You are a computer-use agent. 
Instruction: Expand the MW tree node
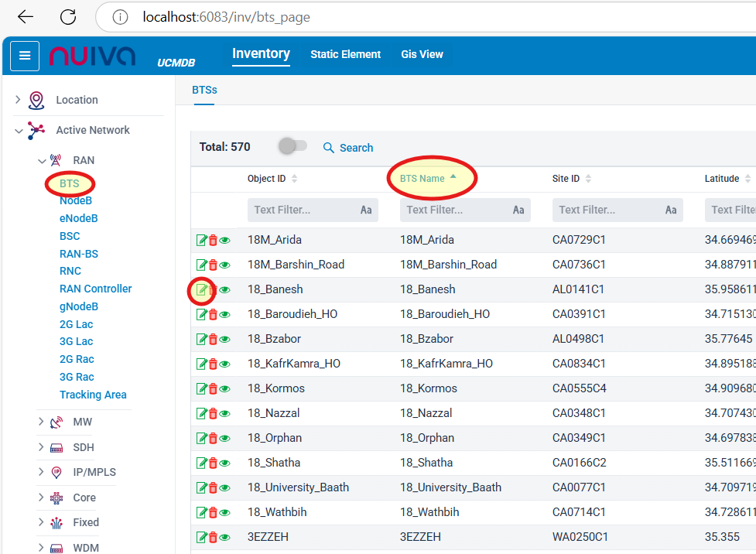(41, 422)
